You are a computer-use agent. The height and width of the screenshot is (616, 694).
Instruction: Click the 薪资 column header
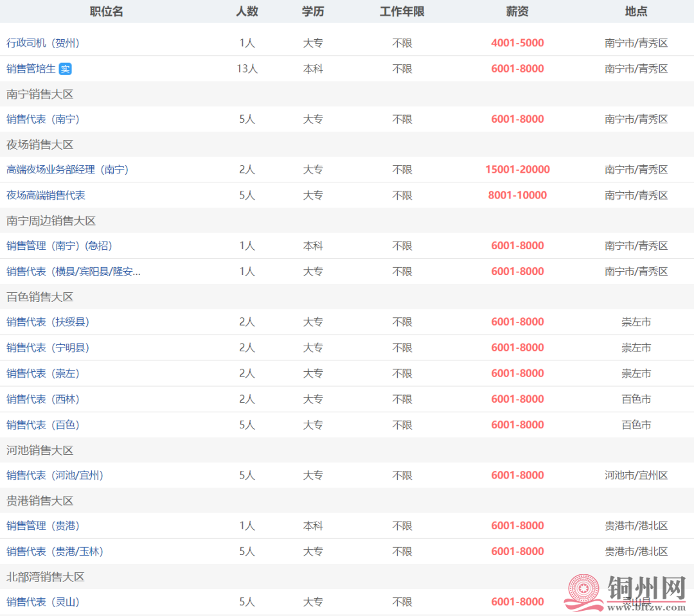pos(517,12)
